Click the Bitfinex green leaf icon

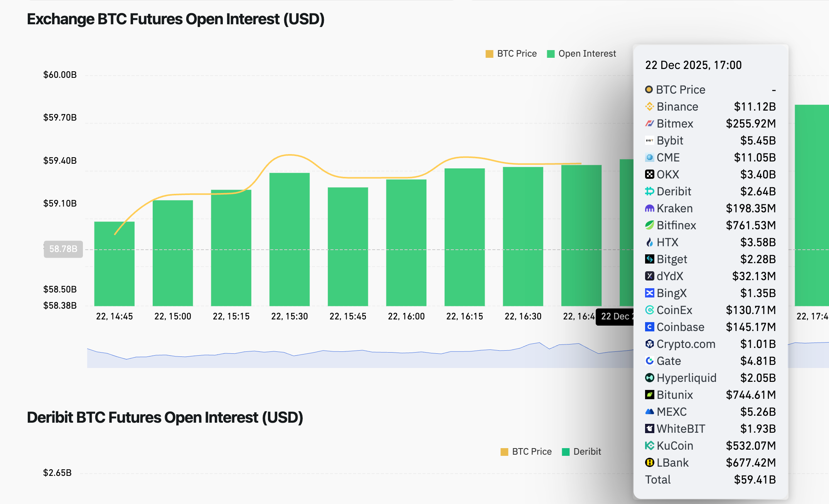tap(650, 225)
